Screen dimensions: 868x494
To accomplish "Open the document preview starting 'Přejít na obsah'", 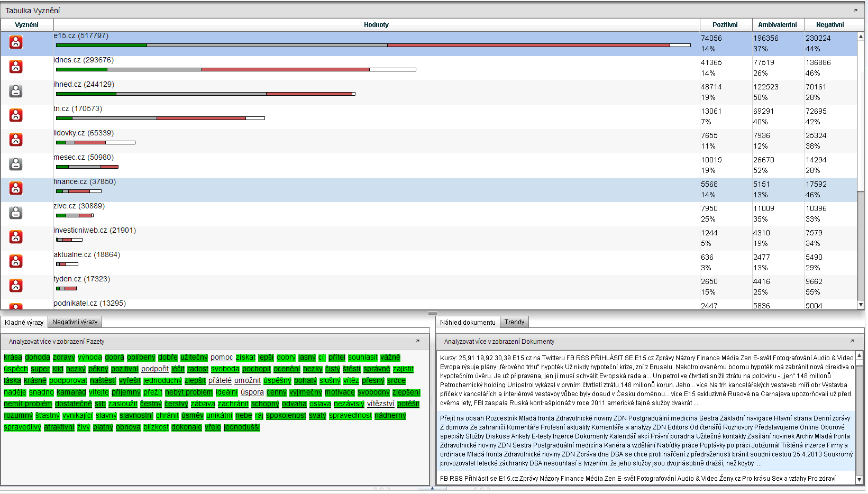I will (x=646, y=441).
